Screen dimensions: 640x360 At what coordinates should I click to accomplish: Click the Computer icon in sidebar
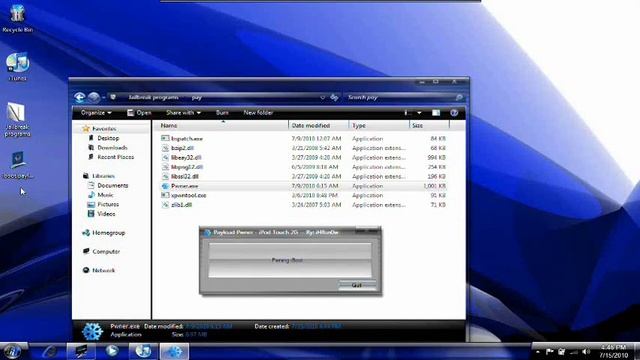point(86,251)
